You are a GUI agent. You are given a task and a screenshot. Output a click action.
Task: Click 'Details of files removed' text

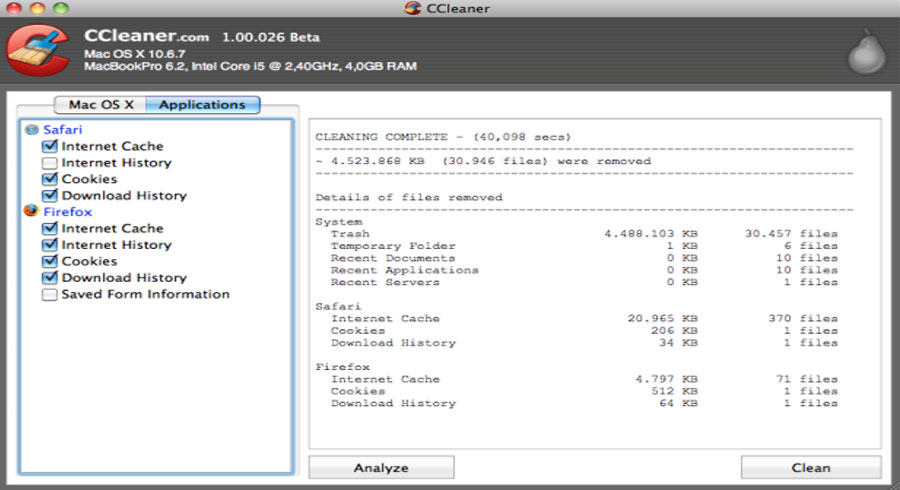pyautogui.click(x=409, y=197)
